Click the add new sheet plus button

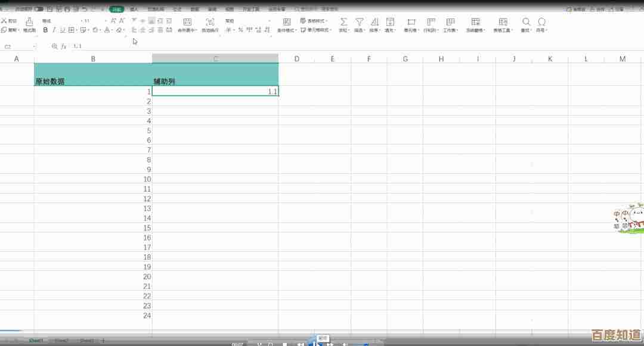click(103, 341)
